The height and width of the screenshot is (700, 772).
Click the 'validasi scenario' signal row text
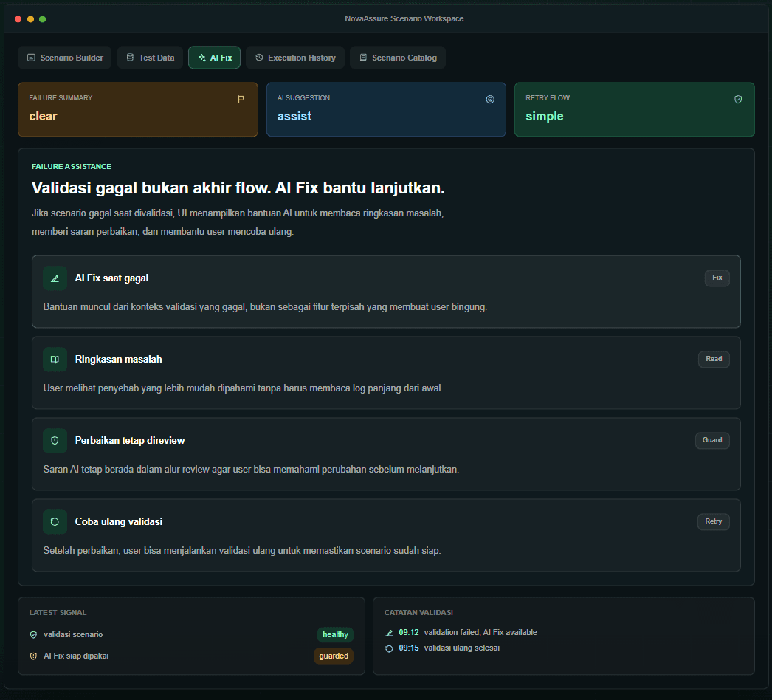[73, 634]
